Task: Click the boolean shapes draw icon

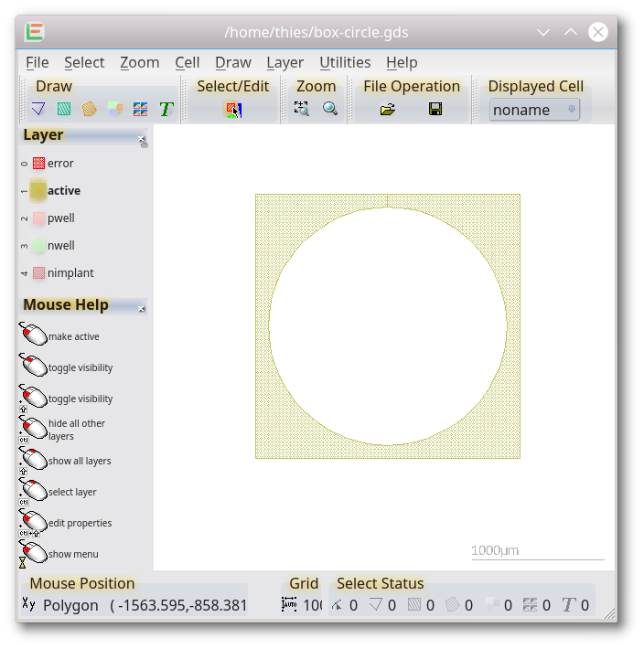Action: click(x=114, y=110)
